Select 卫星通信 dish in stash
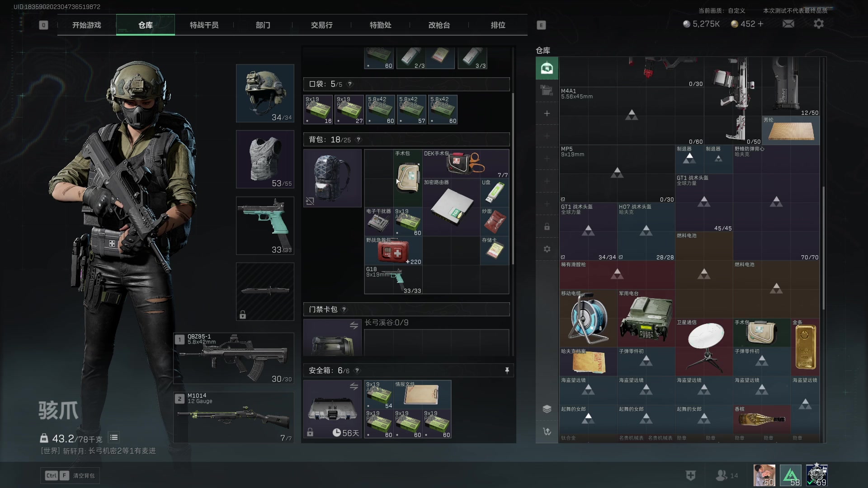Viewport: 868px width, 488px height. tap(704, 347)
